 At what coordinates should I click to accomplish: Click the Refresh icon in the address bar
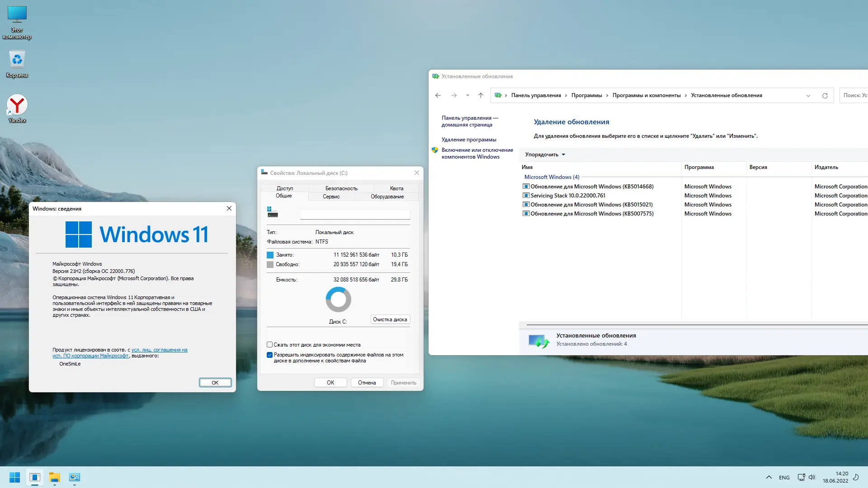pos(825,96)
